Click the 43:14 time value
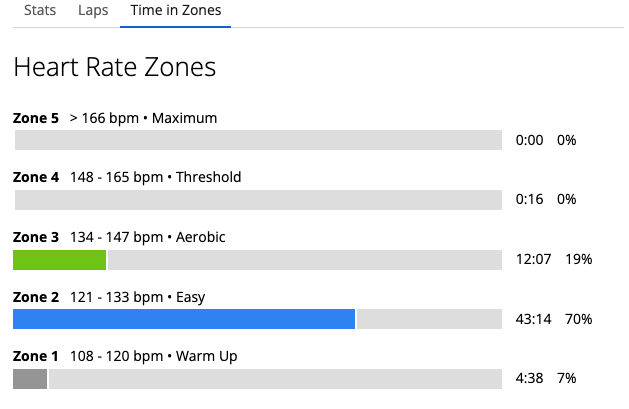The width and height of the screenshot is (629, 409). tap(534, 319)
